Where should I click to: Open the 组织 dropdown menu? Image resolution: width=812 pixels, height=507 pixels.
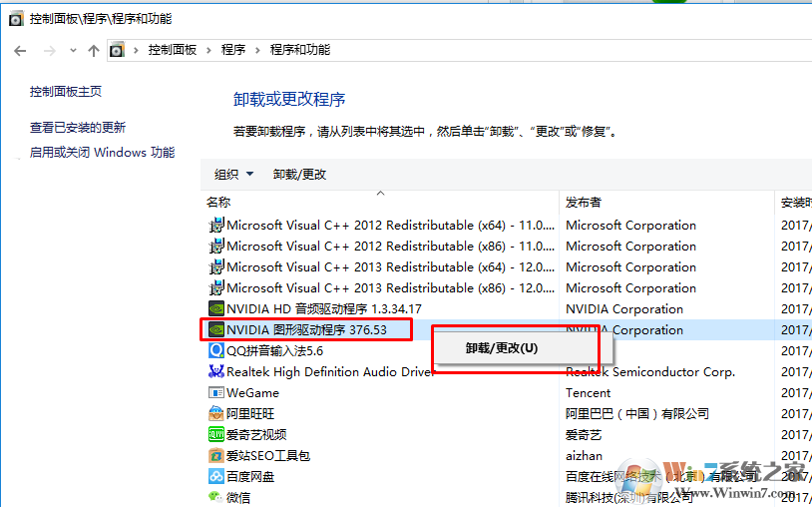(x=233, y=175)
